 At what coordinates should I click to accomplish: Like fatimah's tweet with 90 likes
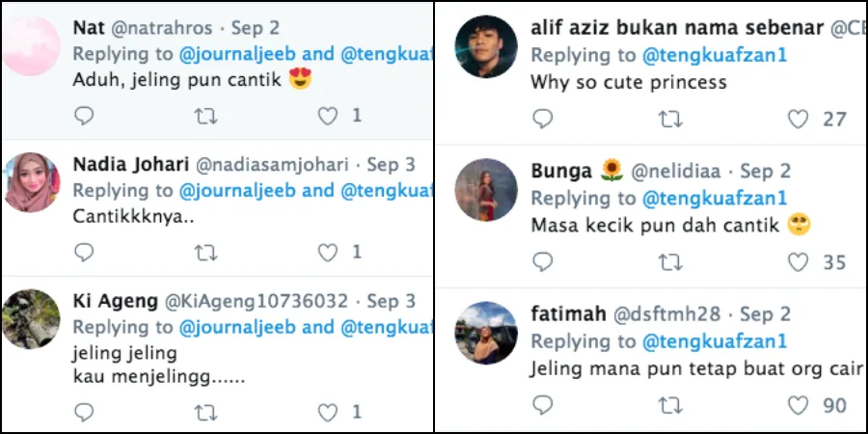(798, 406)
